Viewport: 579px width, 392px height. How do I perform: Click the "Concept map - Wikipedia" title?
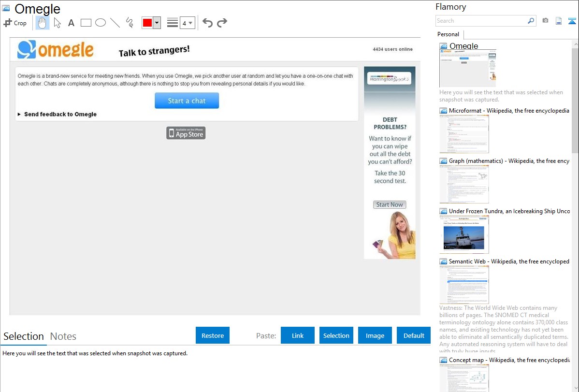coord(509,360)
